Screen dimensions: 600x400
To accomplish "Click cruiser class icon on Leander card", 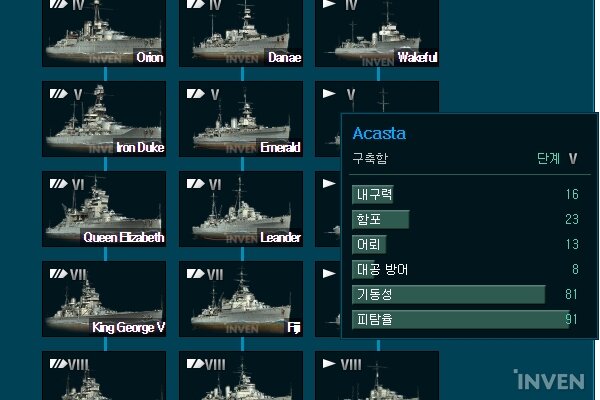I will [x=196, y=184].
